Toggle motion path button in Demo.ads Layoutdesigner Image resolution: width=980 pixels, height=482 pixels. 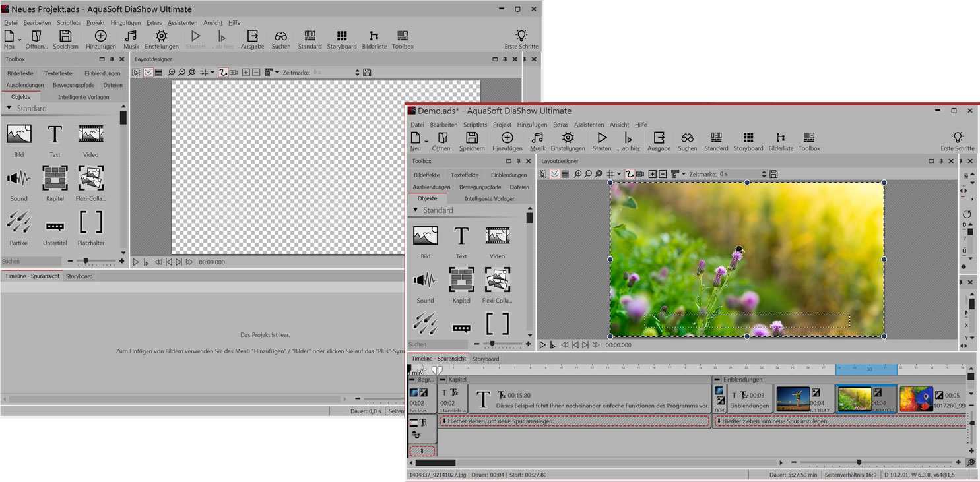[x=630, y=174]
